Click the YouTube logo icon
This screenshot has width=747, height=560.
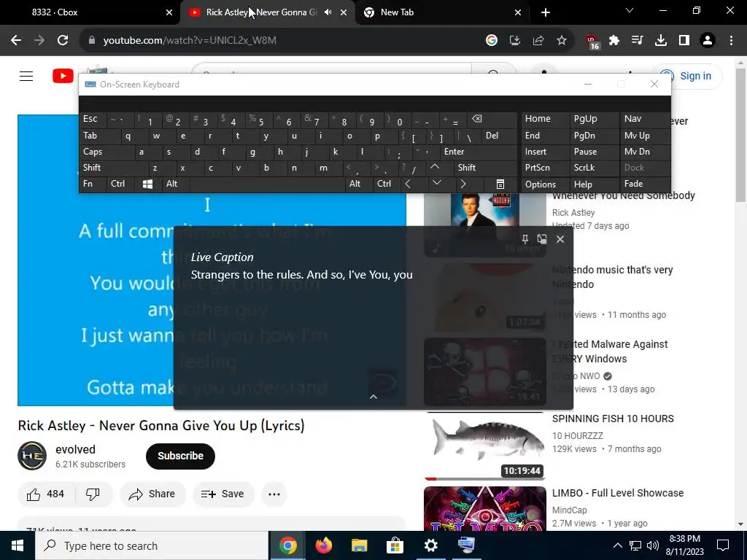coord(63,76)
